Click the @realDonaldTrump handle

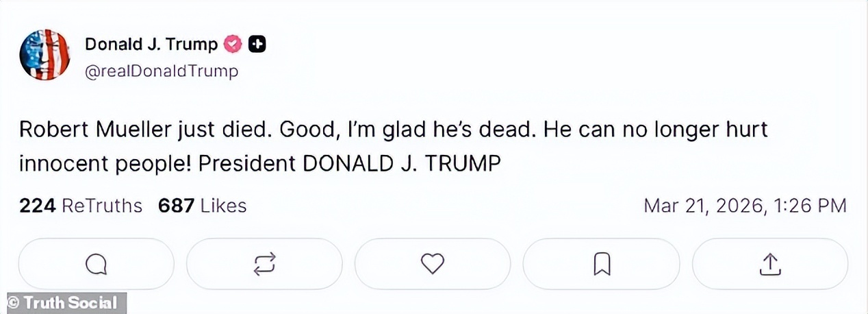click(x=162, y=71)
